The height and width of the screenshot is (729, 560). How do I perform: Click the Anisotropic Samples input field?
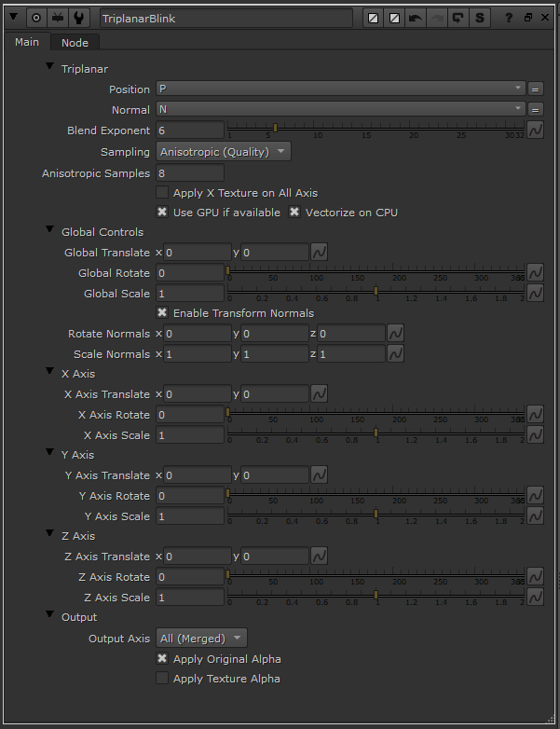click(x=190, y=173)
